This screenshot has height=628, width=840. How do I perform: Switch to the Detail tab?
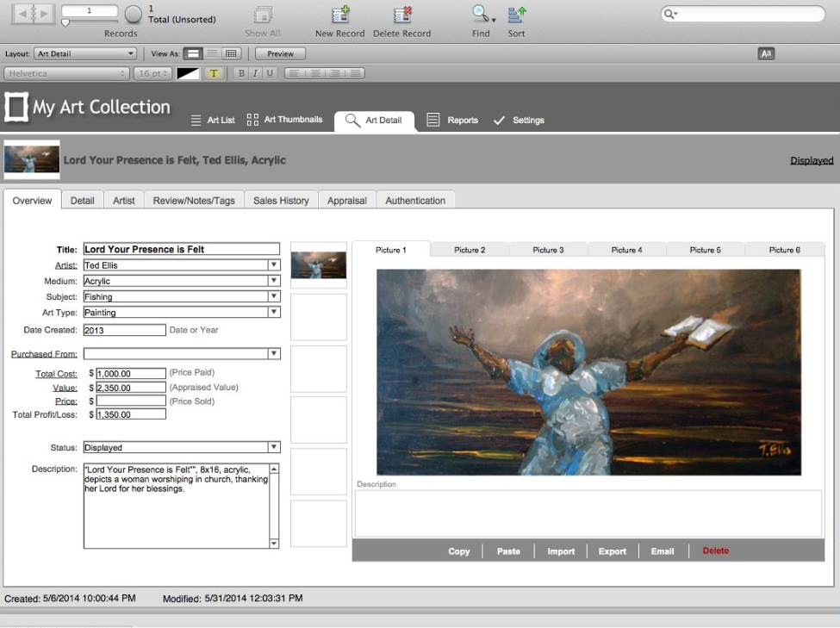[83, 201]
